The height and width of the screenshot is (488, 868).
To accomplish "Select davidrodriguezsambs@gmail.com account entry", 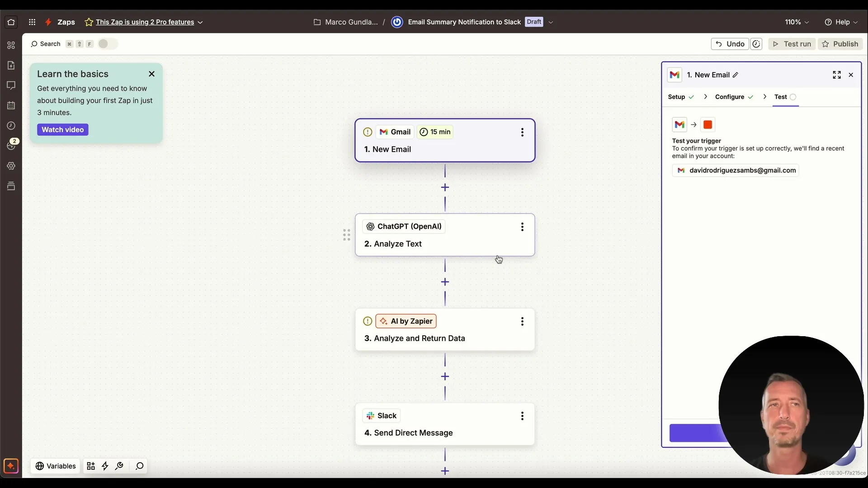I will [736, 170].
